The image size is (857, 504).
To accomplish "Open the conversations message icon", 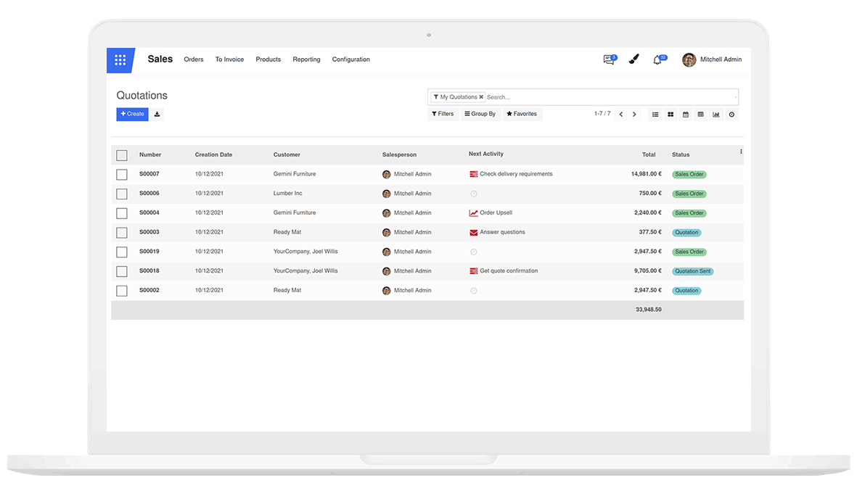I will (x=609, y=60).
